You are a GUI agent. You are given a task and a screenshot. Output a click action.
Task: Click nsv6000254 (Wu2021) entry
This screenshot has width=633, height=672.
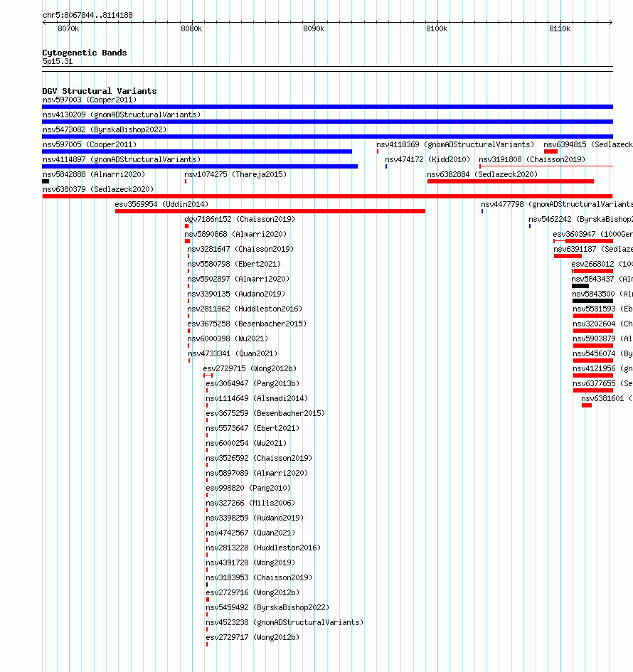[246, 444]
